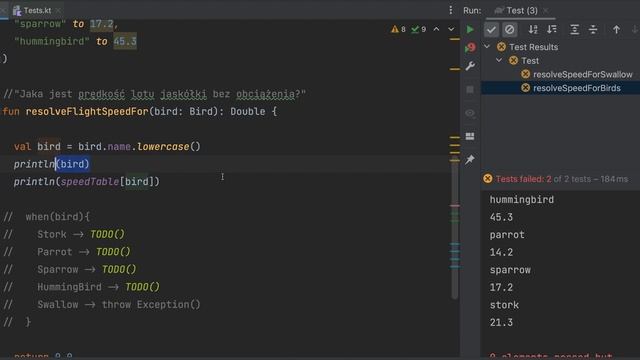Pin the Run tab with pin icon
Image resolution: width=640 pixels, height=360 pixels.
470,160
